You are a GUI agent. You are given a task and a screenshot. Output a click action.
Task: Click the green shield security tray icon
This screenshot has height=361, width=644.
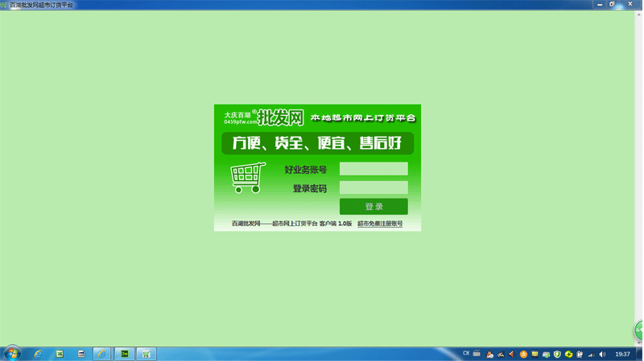(x=557, y=354)
